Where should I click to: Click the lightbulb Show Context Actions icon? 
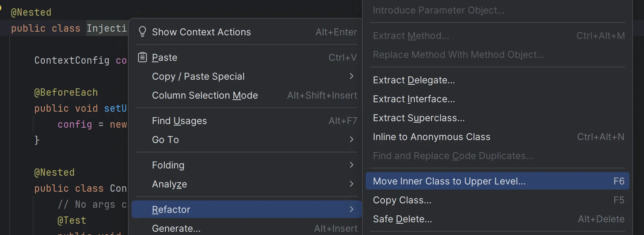pos(142,32)
